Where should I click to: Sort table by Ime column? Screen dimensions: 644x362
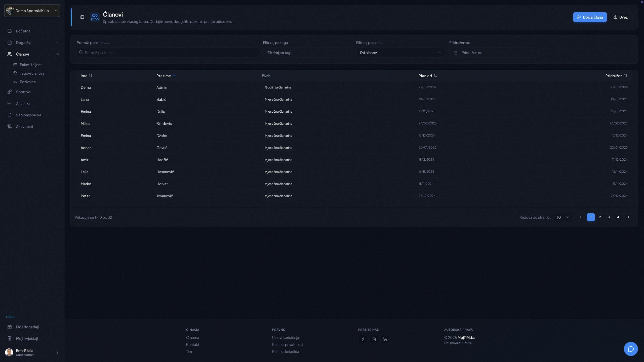[x=86, y=76]
